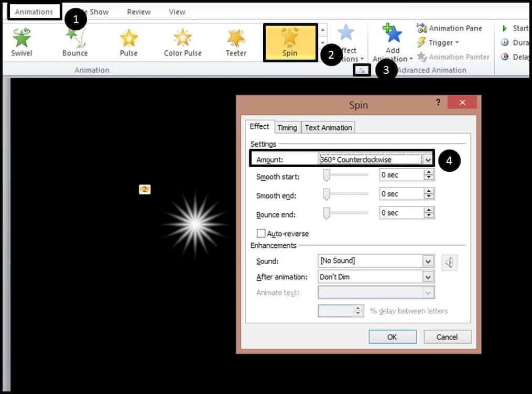The height and width of the screenshot is (394, 532).
Task: Click Cancel in the Spin dialog
Action: point(447,337)
